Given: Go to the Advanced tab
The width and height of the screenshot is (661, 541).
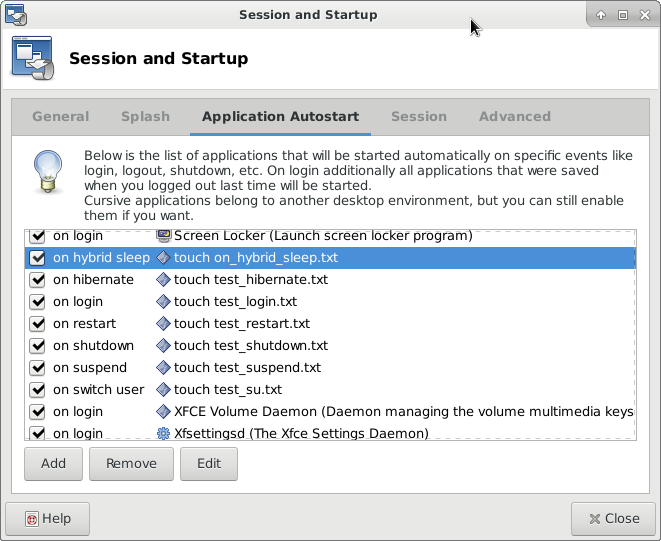Looking at the screenshot, I should [515, 117].
